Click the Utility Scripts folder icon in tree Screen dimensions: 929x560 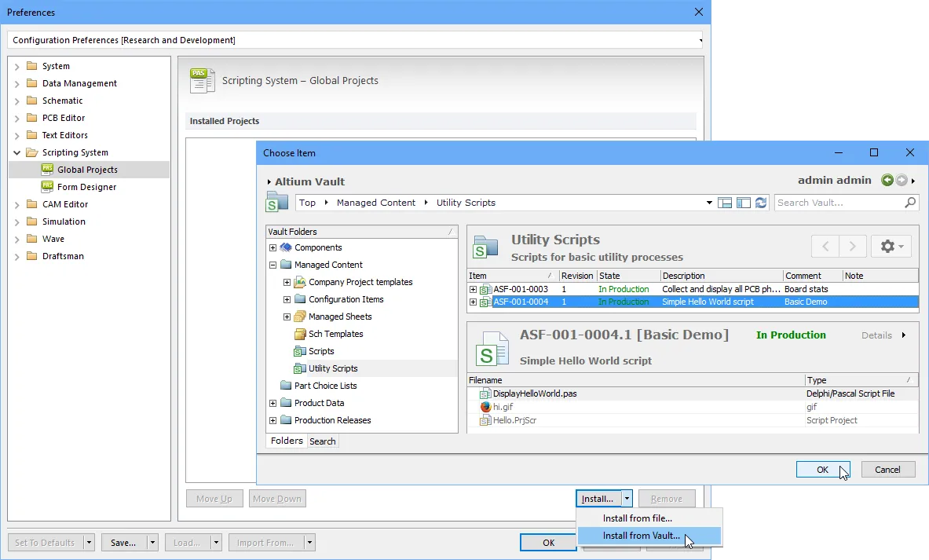[300, 368]
